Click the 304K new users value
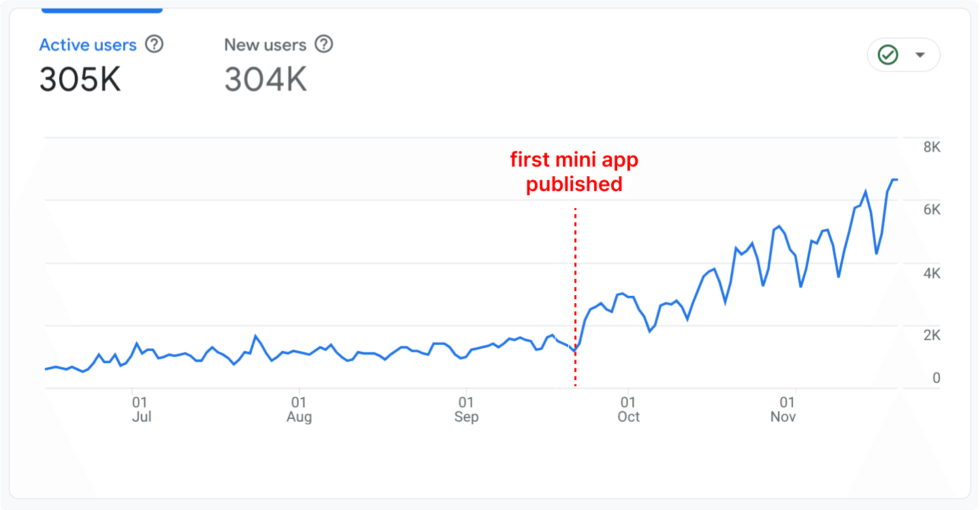Image resolution: width=980 pixels, height=510 pixels. click(x=265, y=80)
